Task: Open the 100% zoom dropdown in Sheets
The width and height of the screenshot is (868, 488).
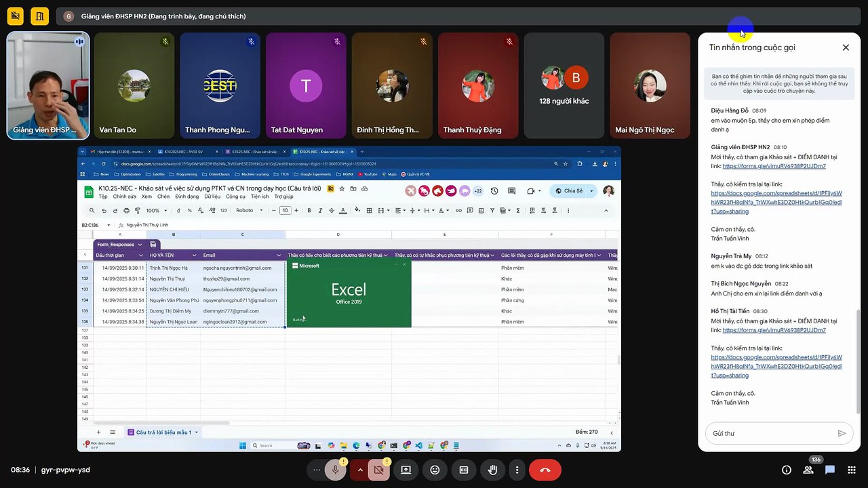Action: (x=156, y=211)
